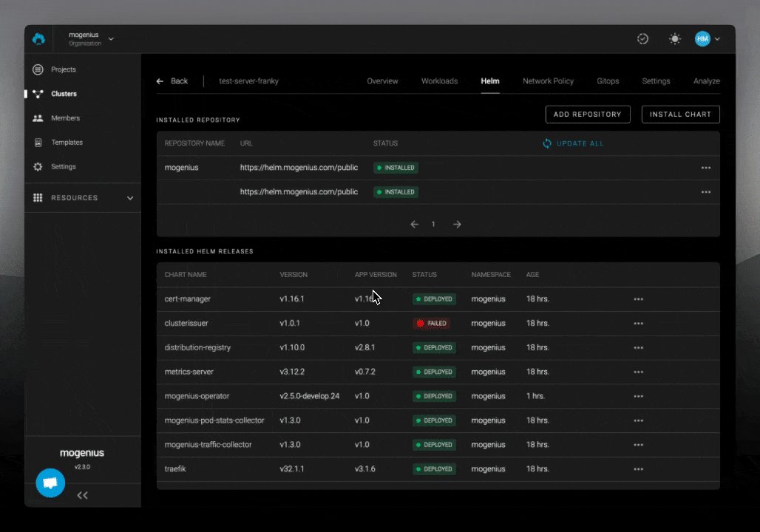This screenshot has width=760, height=532.
Task: Switch to the Workloads tab
Action: pos(439,81)
